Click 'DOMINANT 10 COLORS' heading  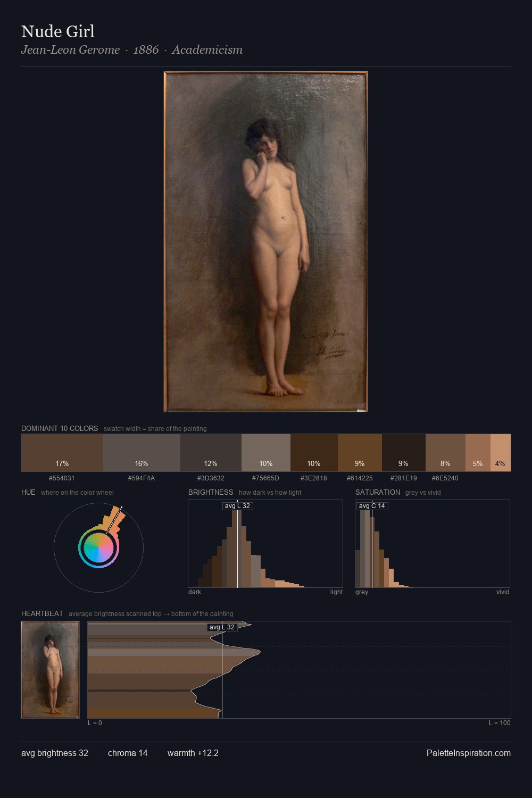tap(60, 428)
